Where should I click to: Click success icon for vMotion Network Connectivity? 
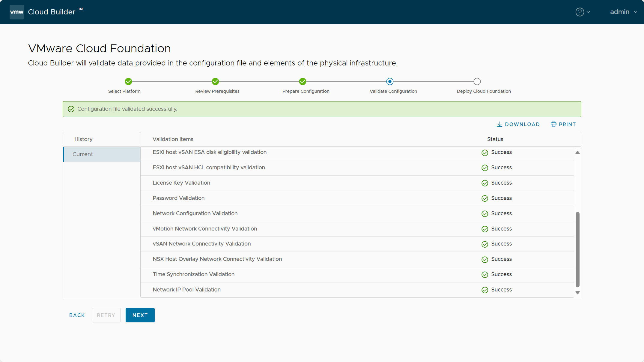click(x=485, y=229)
